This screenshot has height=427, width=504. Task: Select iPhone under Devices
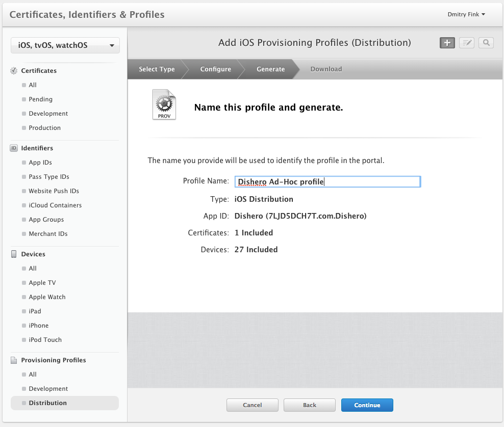tap(39, 326)
